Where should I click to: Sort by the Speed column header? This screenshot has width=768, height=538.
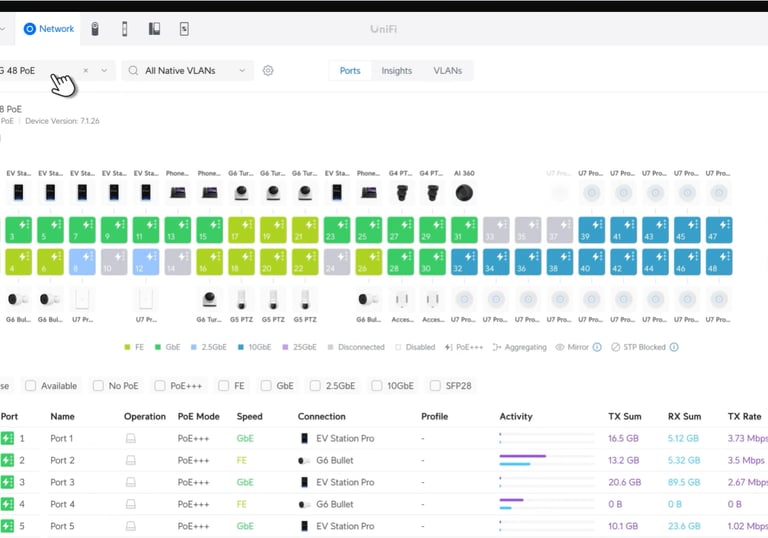tap(249, 416)
